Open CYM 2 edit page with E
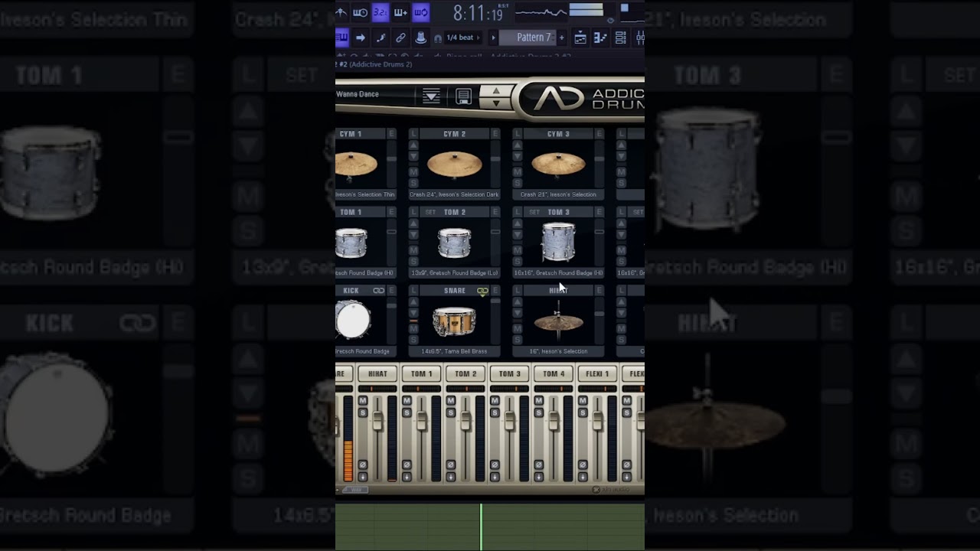The width and height of the screenshot is (980, 551). (x=495, y=134)
